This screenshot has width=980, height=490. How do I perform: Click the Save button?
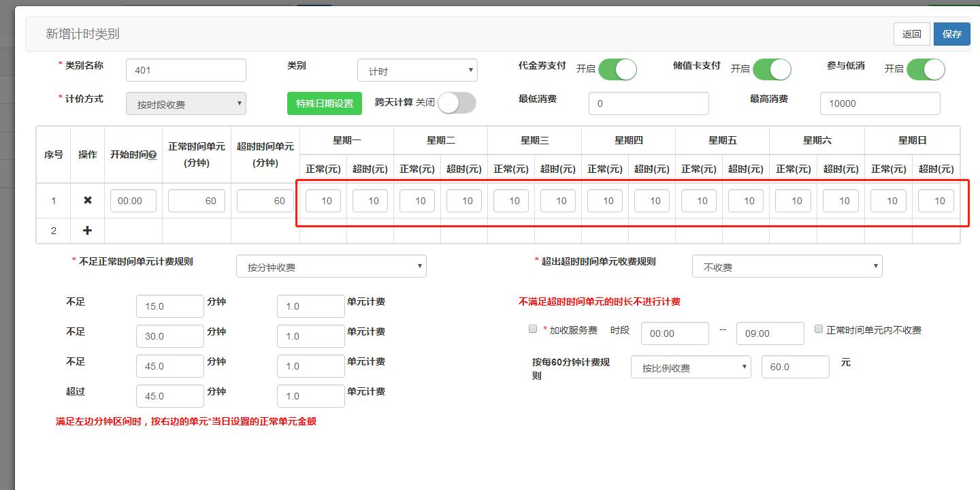pyautogui.click(x=951, y=34)
